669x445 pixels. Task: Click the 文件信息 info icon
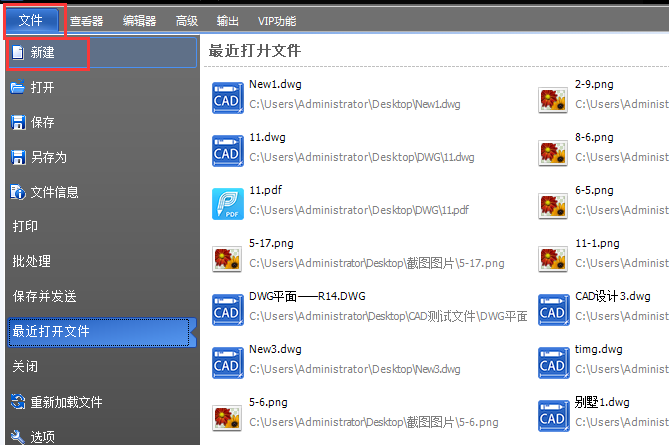(x=18, y=192)
